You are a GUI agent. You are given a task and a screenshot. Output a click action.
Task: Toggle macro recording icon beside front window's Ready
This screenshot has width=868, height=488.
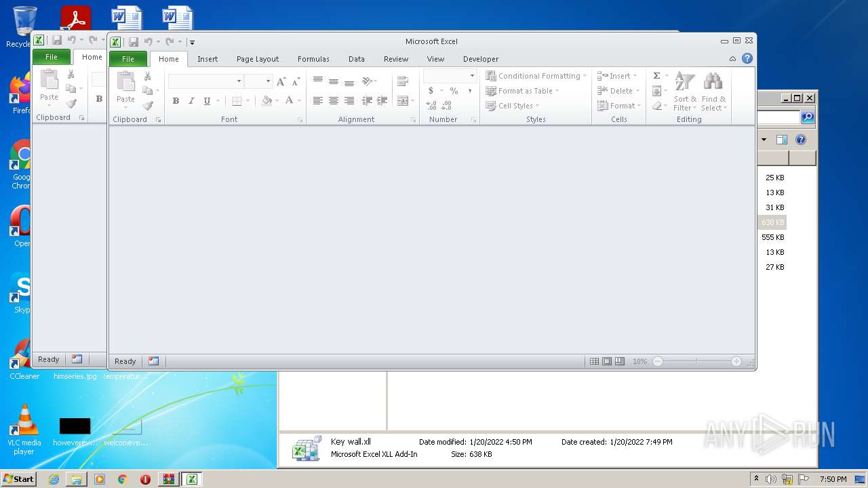point(154,361)
